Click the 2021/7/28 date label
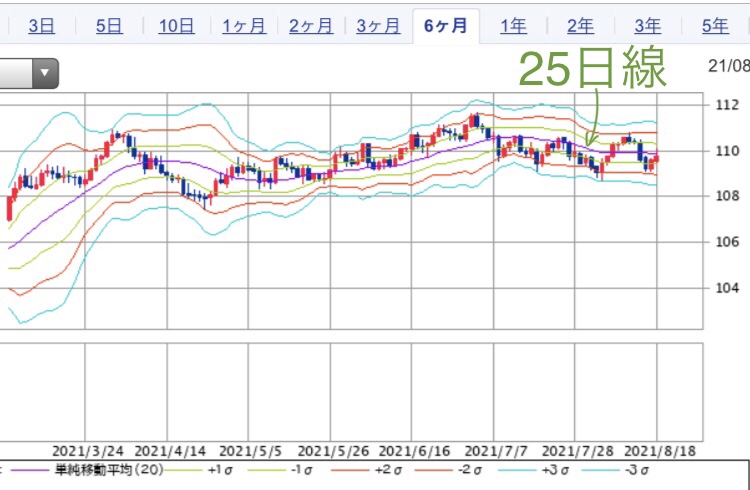Image resolution: width=750 pixels, height=490 pixels. [578, 451]
